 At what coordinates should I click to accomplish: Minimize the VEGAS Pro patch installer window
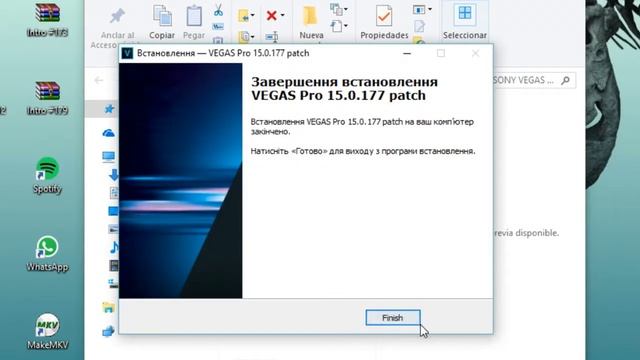(407, 53)
